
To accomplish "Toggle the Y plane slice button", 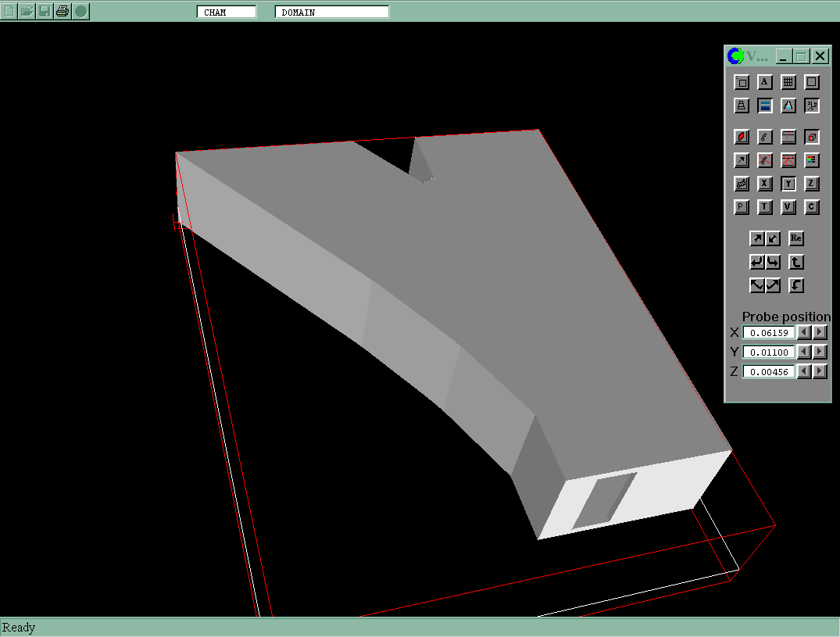I will (788, 184).
